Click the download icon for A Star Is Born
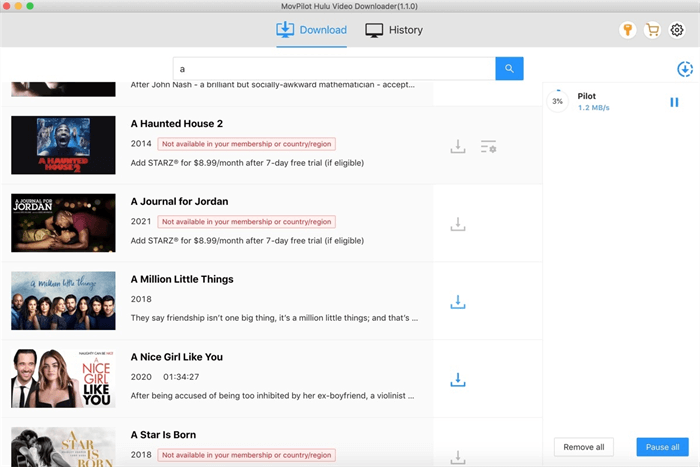 [458, 457]
